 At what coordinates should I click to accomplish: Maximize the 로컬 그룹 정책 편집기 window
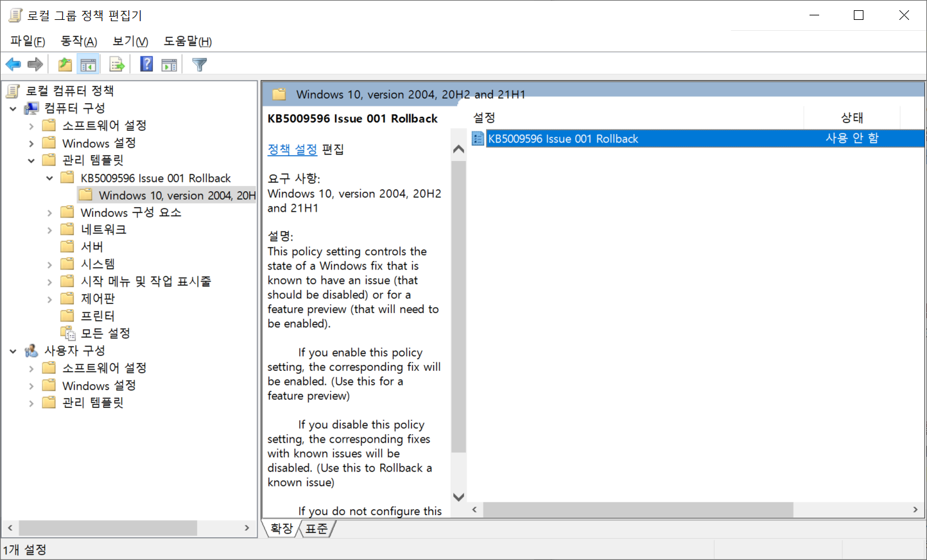click(859, 15)
